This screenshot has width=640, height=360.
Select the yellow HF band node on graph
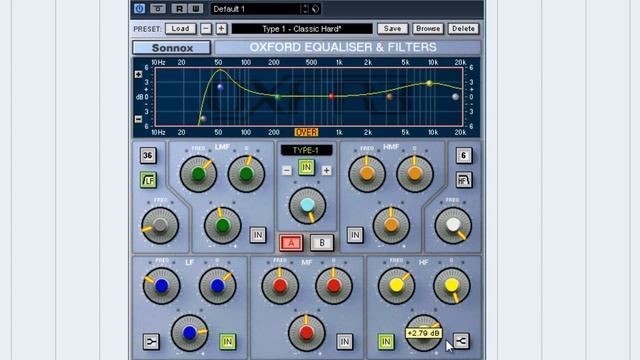pyautogui.click(x=429, y=83)
